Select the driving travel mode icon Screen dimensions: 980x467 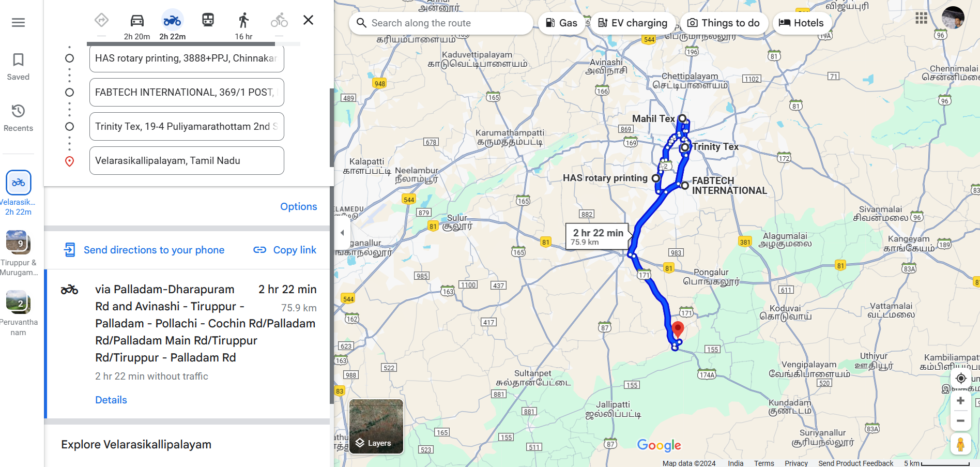click(x=137, y=21)
